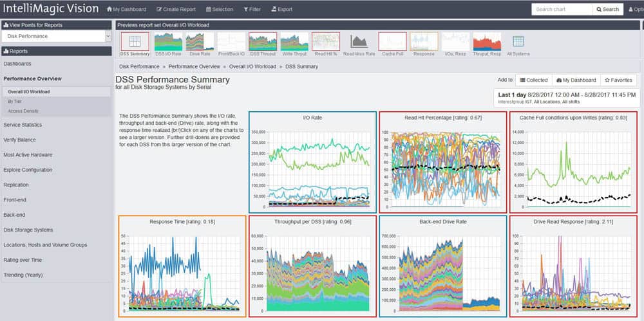Expand Back-end reports
This screenshot has height=321, width=644.
[14, 215]
